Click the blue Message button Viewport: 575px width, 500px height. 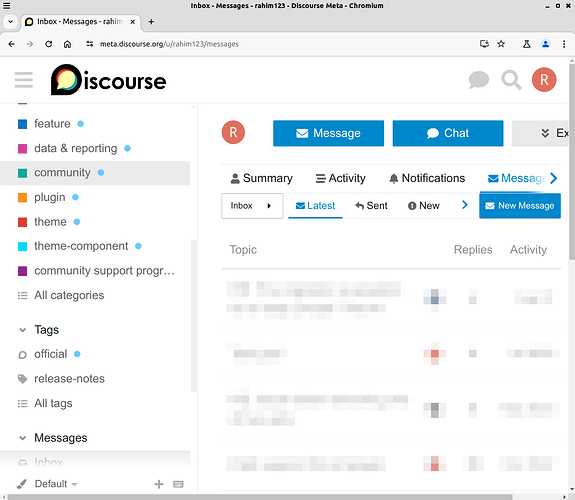pyautogui.click(x=328, y=133)
